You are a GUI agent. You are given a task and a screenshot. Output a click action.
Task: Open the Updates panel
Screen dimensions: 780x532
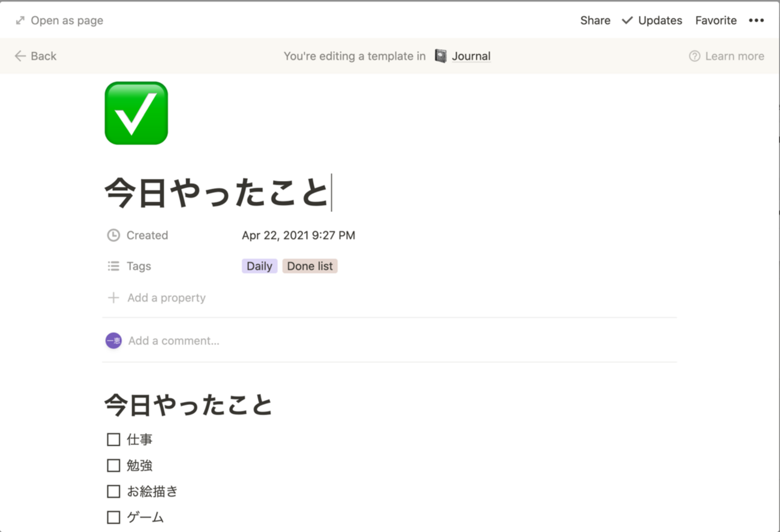[652, 20]
